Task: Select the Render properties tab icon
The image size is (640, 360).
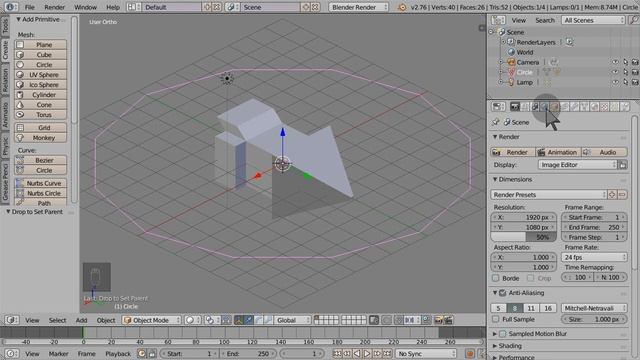Action: (515, 107)
